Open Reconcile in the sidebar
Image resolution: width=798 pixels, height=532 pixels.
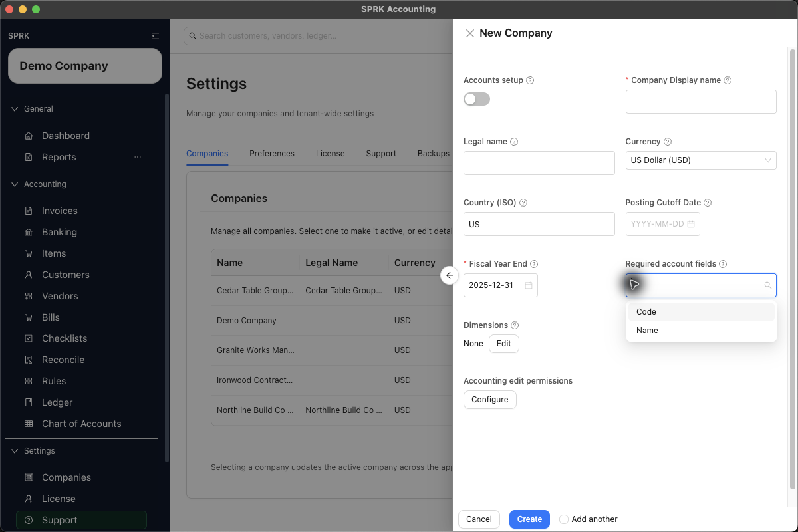[63, 360]
